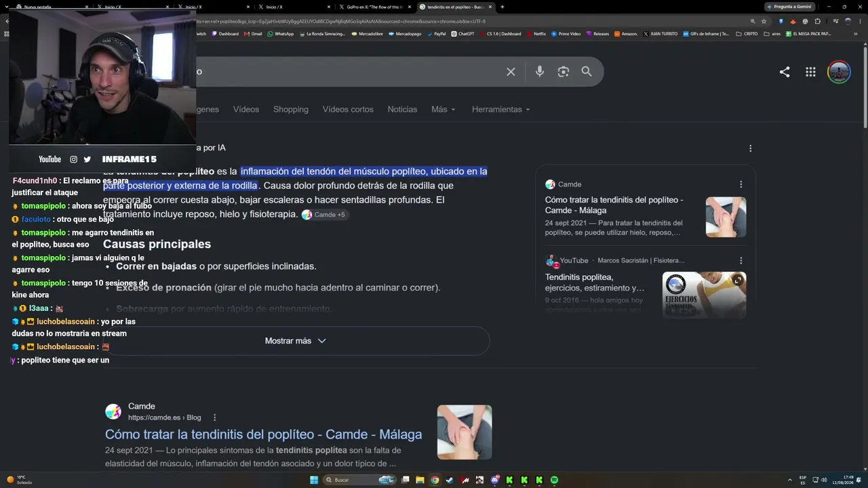Click the Windows taskbar Buscar search box

coord(359,480)
